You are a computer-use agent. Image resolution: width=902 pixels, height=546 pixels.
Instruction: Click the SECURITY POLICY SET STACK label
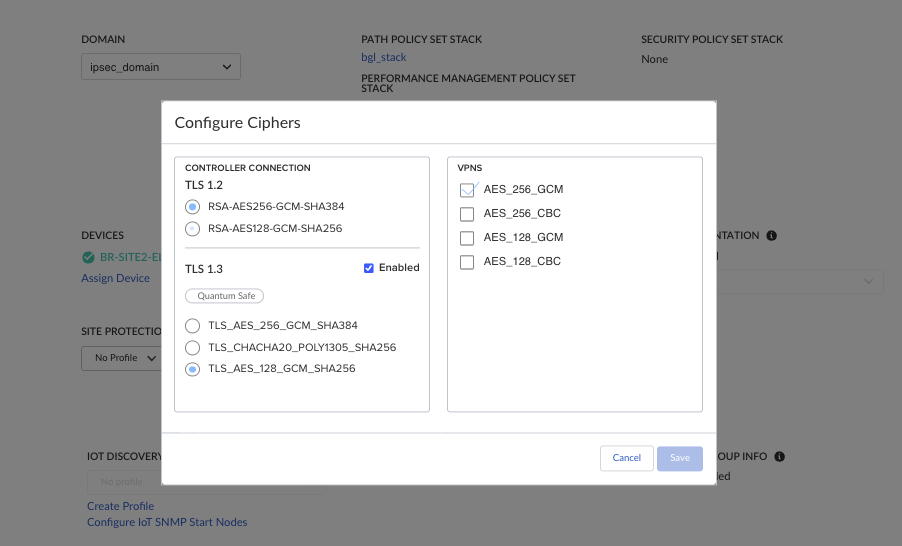[712, 39]
